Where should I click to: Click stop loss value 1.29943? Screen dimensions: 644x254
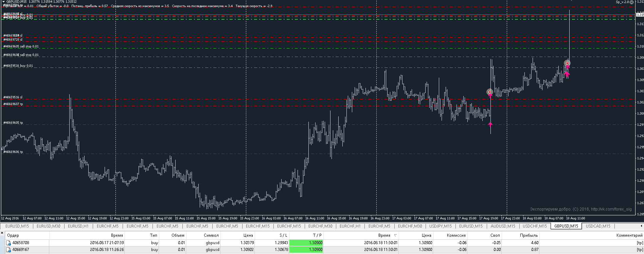281,243
